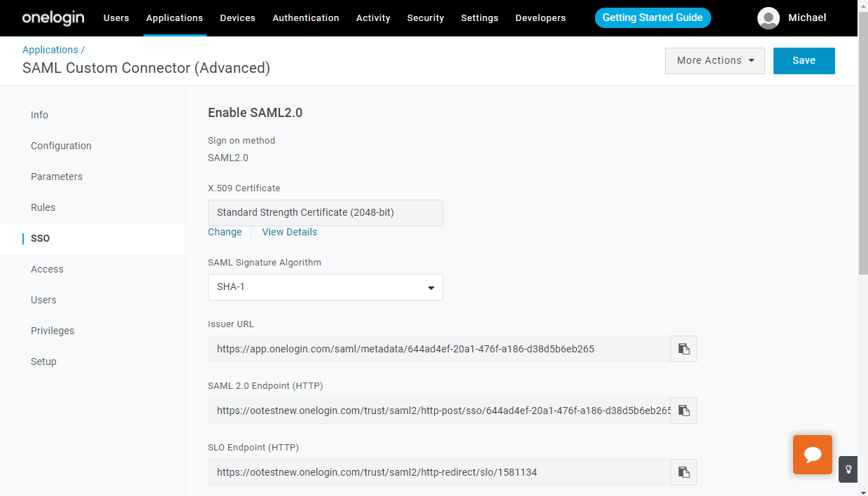Click Change to pick another certificate
Image resolution: width=868 pixels, height=496 pixels.
click(x=225, y=231)
